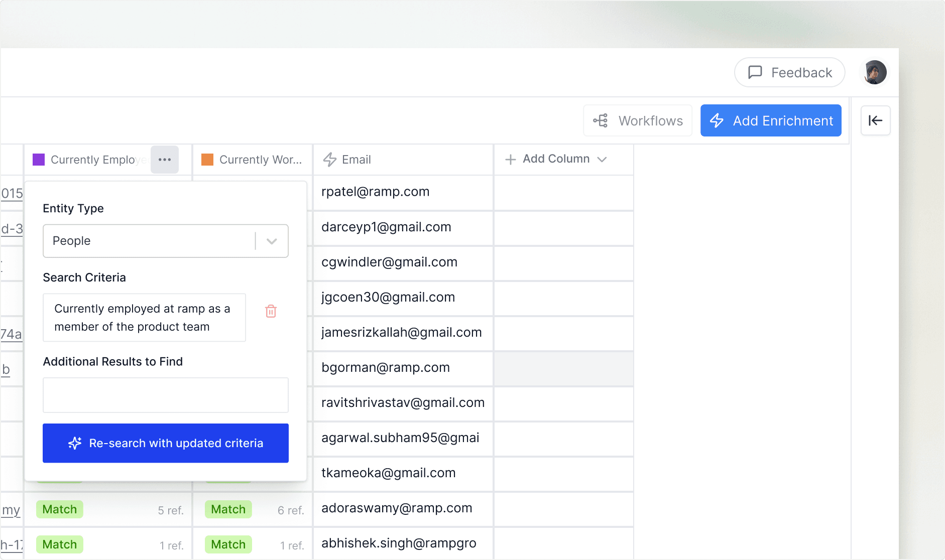Click the orange Currently Wor... column swatch
The height and width of the screenshot is (560, 945).
pyautogui.click(x=207, y=160)
